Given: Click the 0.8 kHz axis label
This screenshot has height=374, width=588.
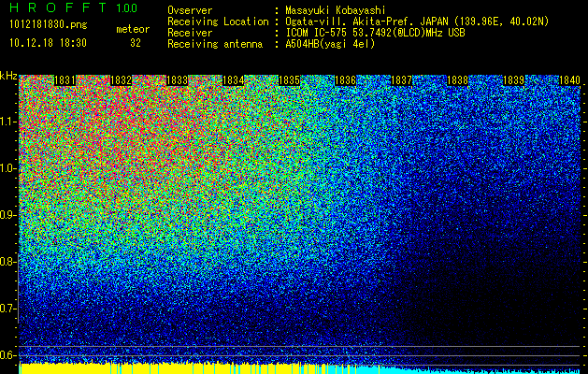Looking at the screenshot, I should point(7,262).
